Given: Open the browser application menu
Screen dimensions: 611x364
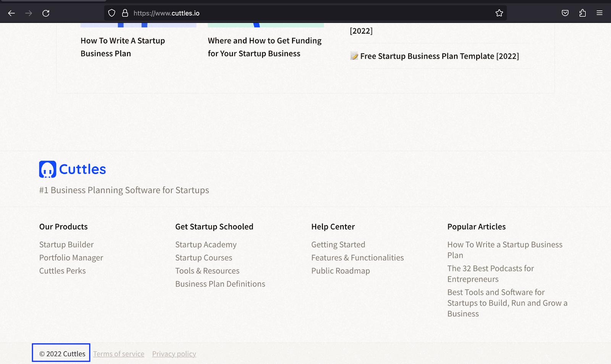Looking at the screenshot, I should click(599, 13).
